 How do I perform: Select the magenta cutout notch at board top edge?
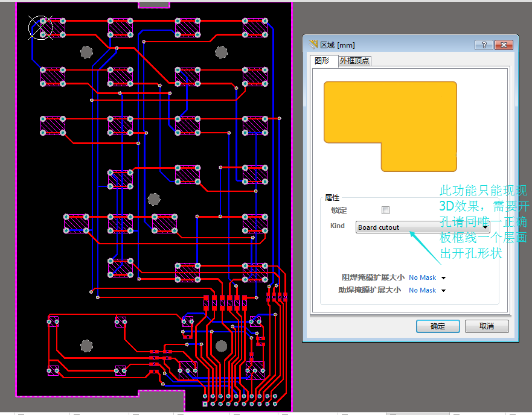(154, 5)
